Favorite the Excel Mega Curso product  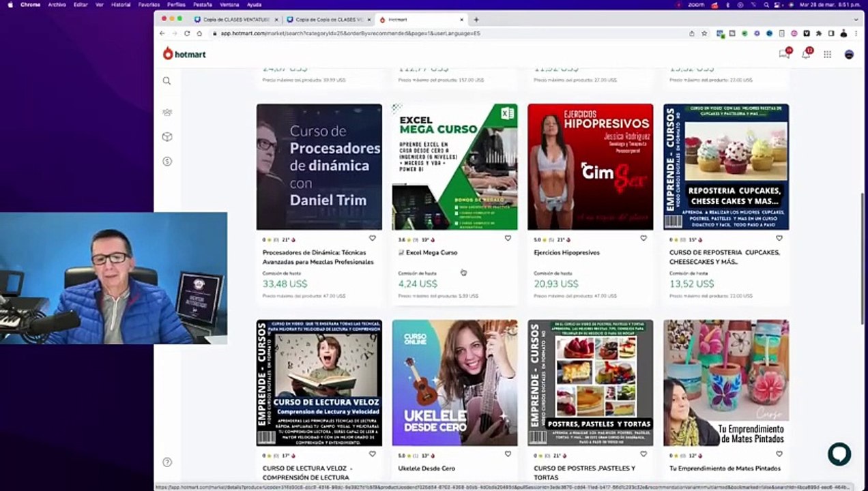coord(508,238)
